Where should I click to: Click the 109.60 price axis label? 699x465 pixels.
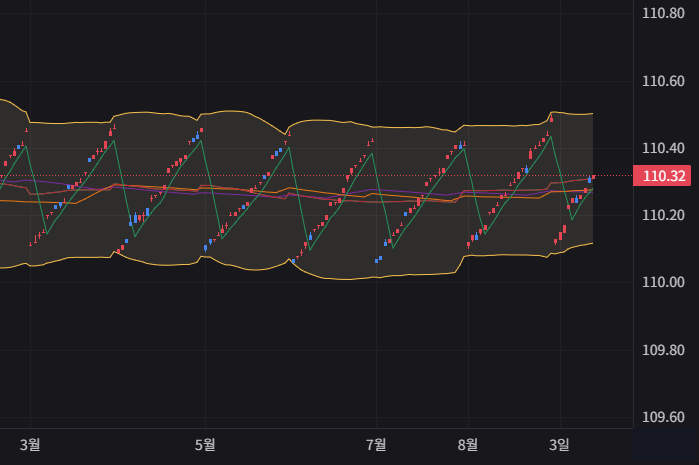pyautogui.click(x=665, y=417)
